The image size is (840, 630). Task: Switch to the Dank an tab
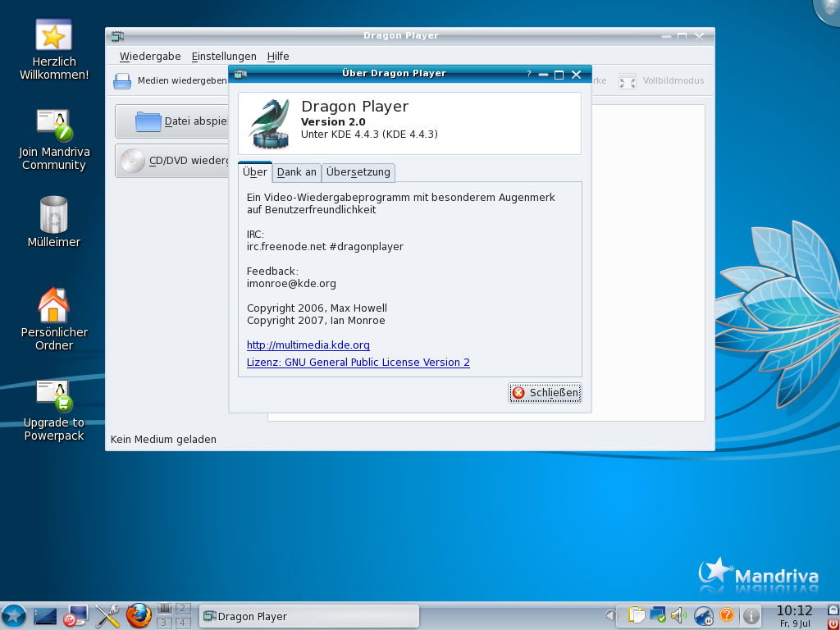coord(296,173)
